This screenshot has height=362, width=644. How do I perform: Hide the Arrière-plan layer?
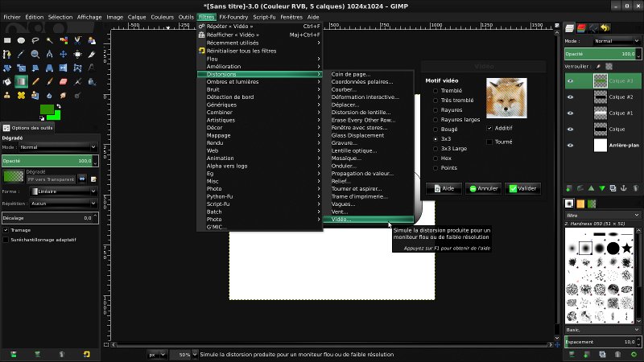[570, 145]
